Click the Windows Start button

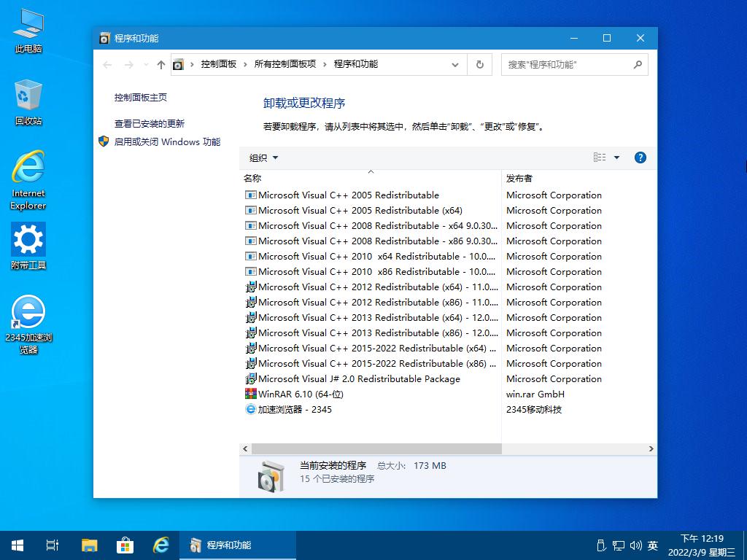pos(18,545)
